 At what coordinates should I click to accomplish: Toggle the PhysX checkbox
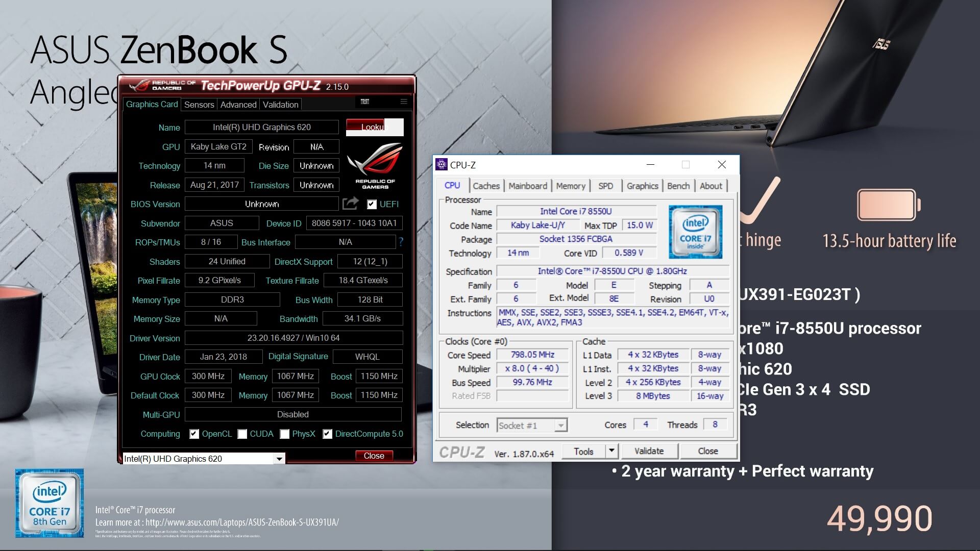tap(285, 434)
